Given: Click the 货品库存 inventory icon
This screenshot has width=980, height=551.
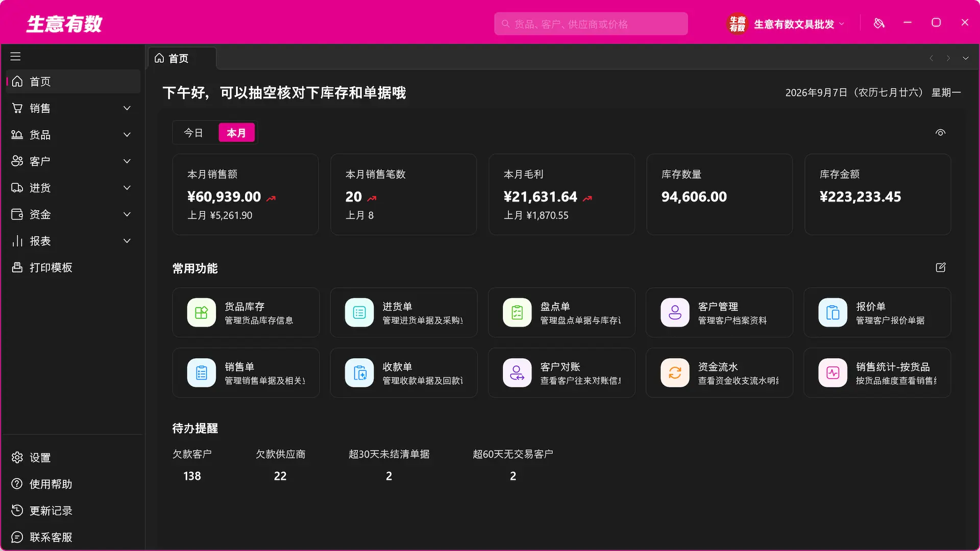Looking at the screenshot, I should [202, 313].
